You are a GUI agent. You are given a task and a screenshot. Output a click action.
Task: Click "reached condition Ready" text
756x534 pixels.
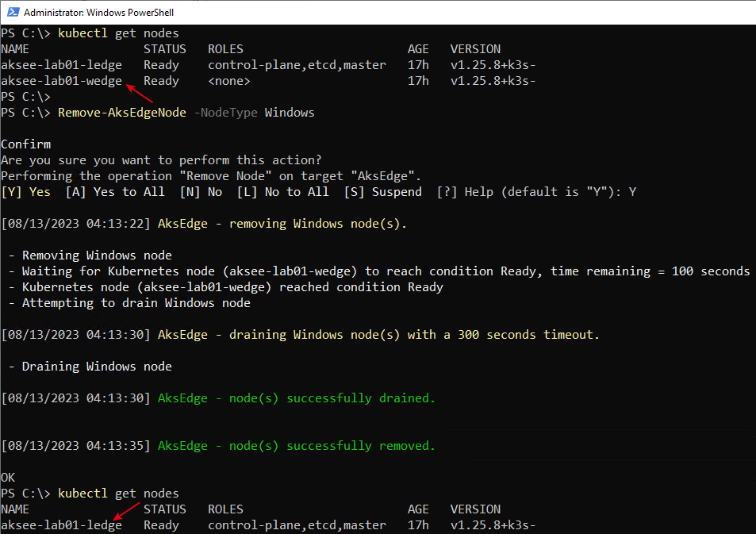coord(361,287)
